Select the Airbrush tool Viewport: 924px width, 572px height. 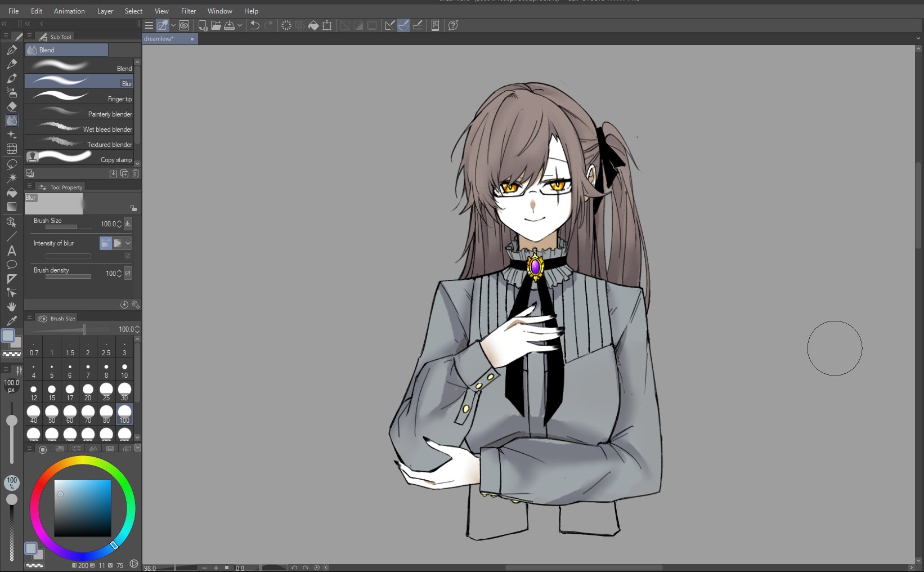12,92
